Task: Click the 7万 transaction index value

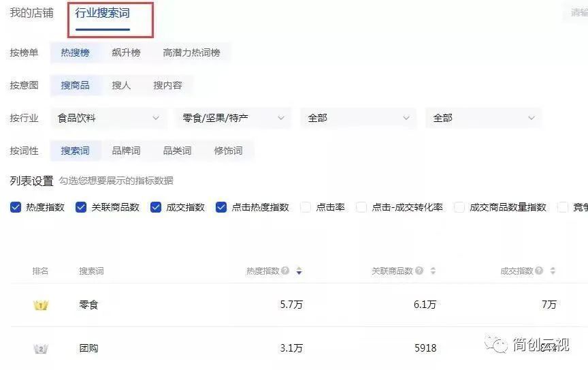Action: click(x=549, y=305)
